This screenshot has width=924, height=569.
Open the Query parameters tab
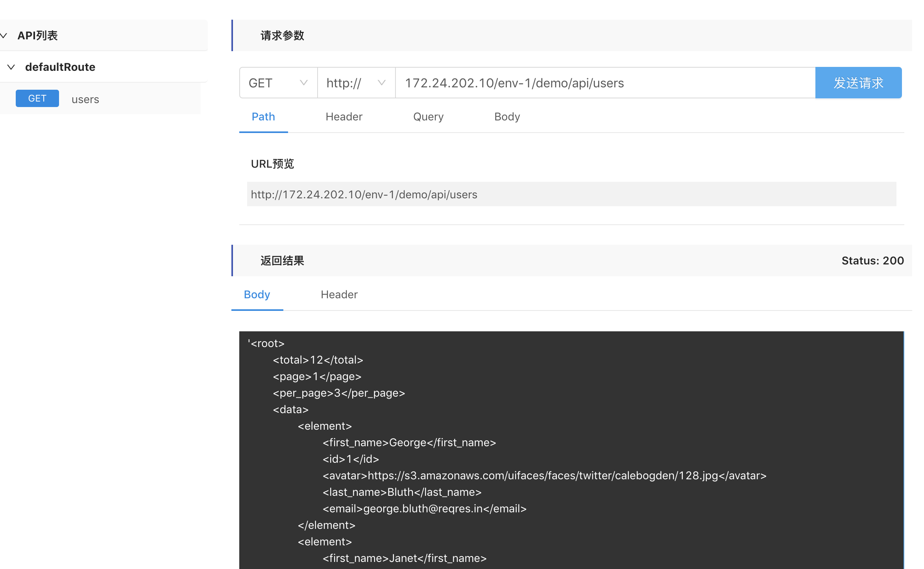(428, 117)
